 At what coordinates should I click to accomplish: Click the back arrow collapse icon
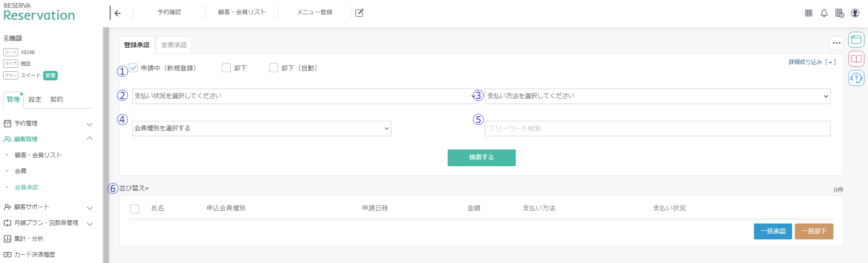pos(117,13)
